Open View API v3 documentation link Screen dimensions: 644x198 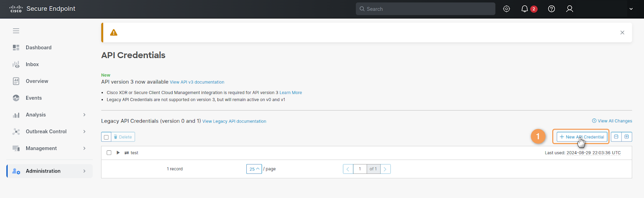[x=197, y=82]
